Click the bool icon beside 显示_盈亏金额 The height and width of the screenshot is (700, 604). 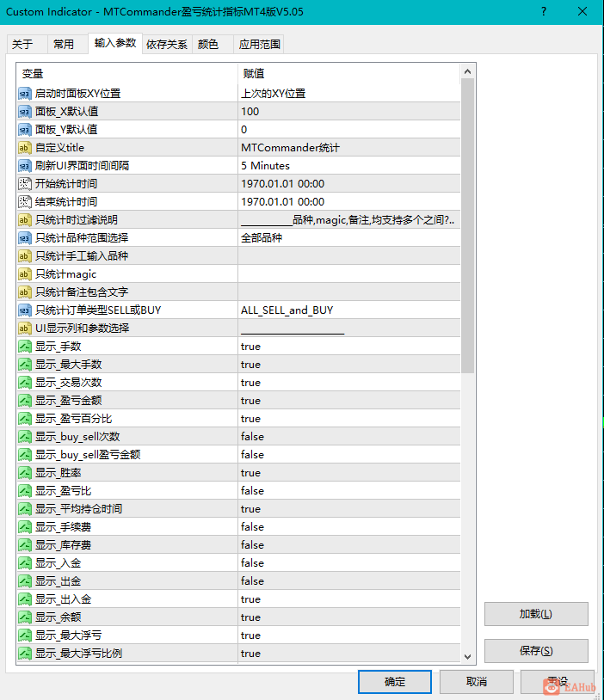pyautogui.click(x=25, y=401)
